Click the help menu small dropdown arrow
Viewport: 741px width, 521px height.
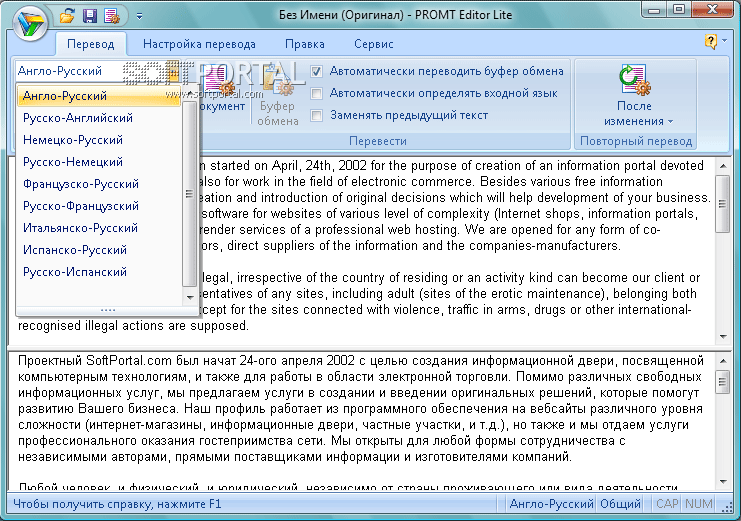[x=724, y=41]
